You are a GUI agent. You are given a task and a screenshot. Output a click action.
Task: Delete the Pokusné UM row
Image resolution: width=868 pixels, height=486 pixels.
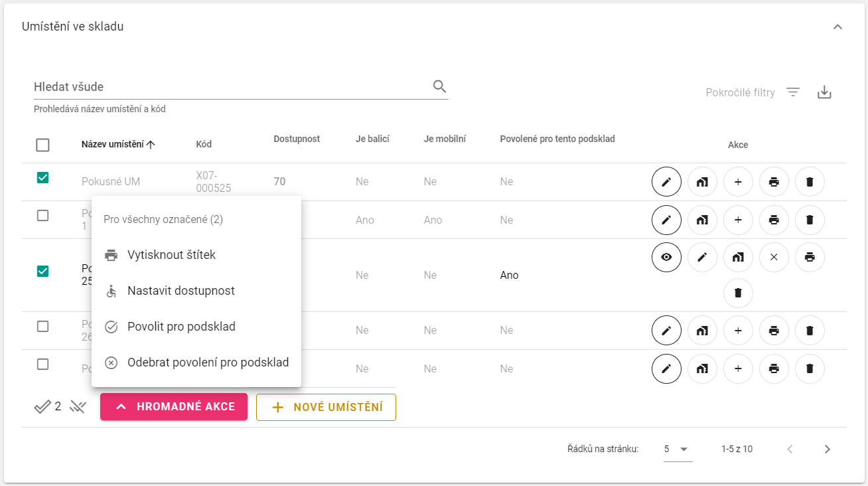tap(810, 182)
